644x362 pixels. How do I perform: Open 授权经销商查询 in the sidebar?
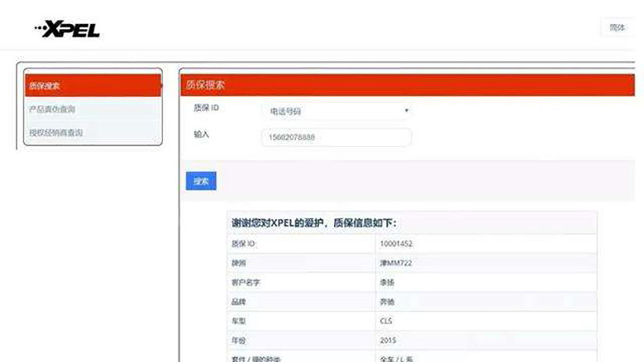93,133
